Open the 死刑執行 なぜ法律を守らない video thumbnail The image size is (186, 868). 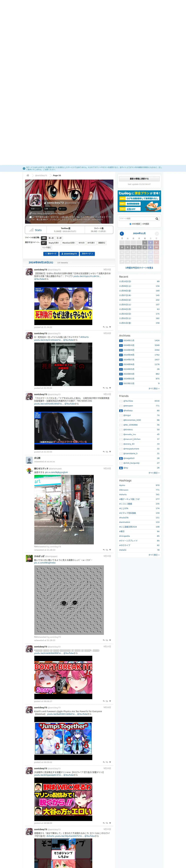click(63, 303)
